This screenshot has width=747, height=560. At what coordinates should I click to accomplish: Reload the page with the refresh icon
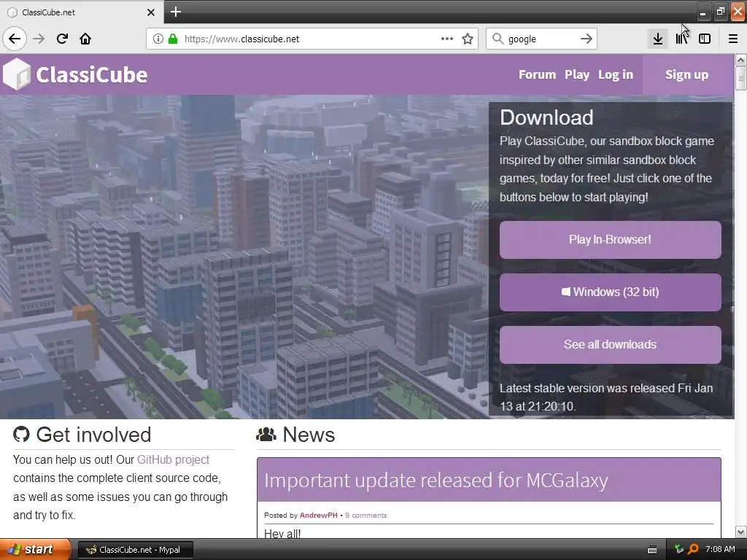coord(62,39)
